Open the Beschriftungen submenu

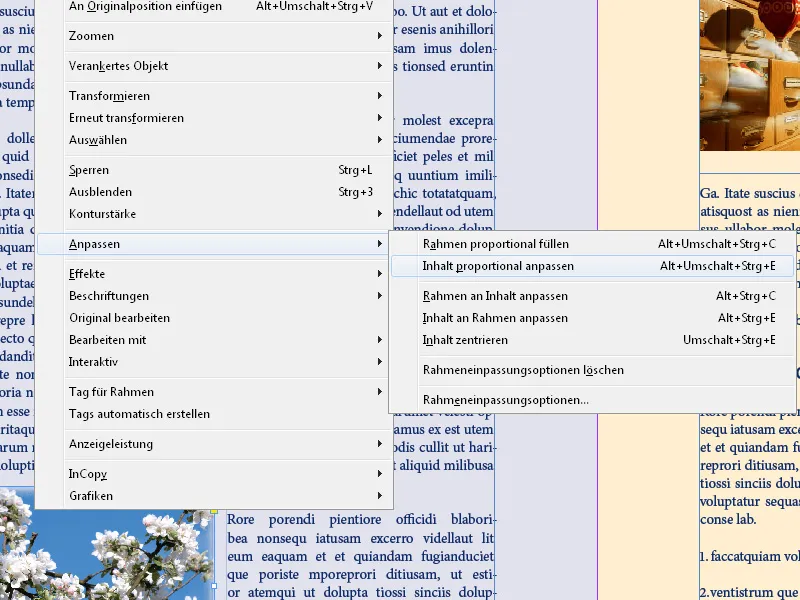pos(214,296)
